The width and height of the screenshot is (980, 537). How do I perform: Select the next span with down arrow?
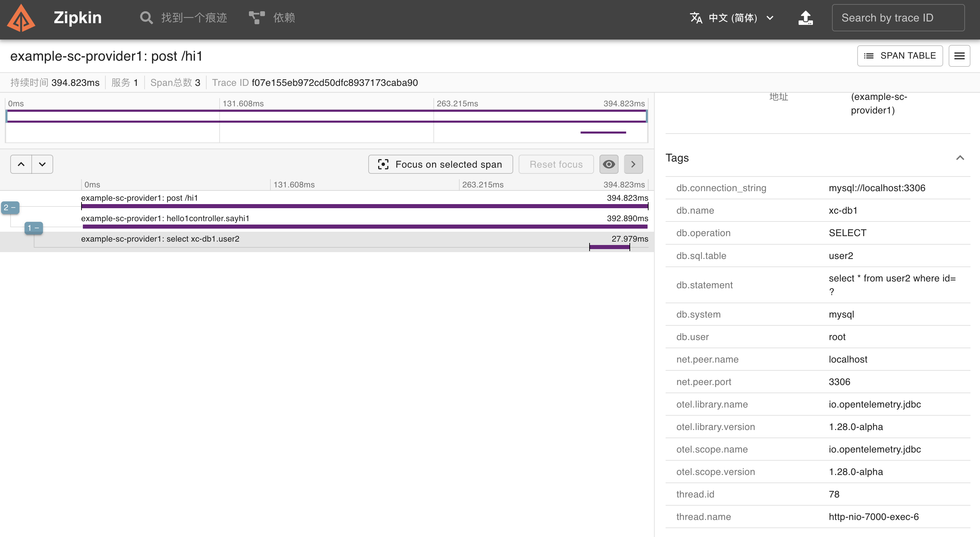point(42,164)
